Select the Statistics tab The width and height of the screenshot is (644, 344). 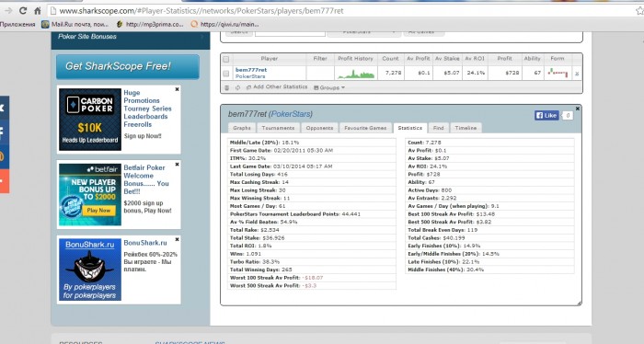point(410,128)
